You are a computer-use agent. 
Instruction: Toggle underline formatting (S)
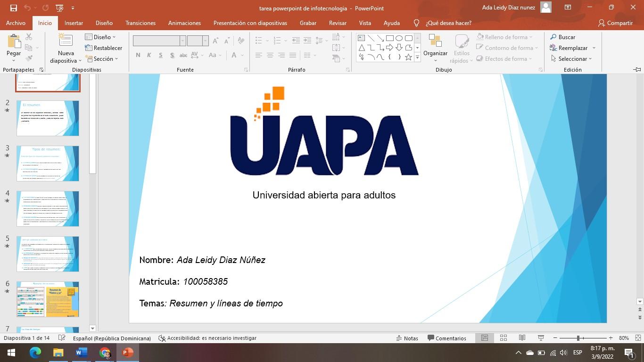[161, 55]
